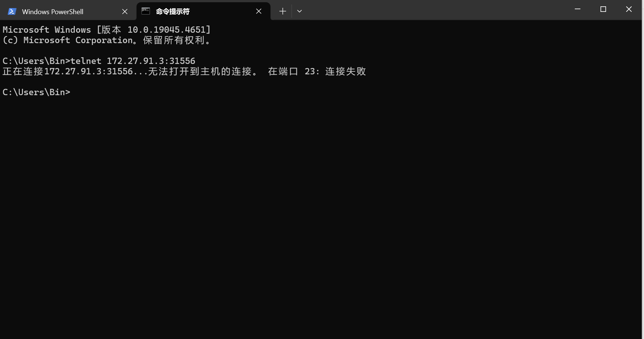Click the Microsoft Corporation copyright line
Screen dimensions: 644x339
(x=107, y=40)
